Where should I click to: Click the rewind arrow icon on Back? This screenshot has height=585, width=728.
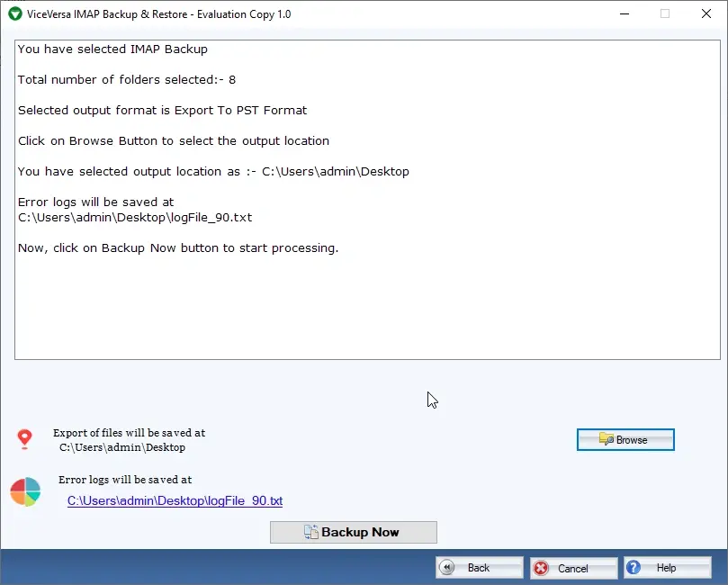(446, 567)
